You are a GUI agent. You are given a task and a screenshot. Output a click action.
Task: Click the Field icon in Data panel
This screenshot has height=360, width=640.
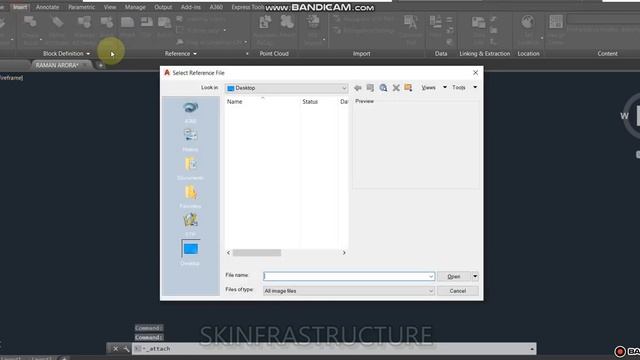click(x=436, y=22)
